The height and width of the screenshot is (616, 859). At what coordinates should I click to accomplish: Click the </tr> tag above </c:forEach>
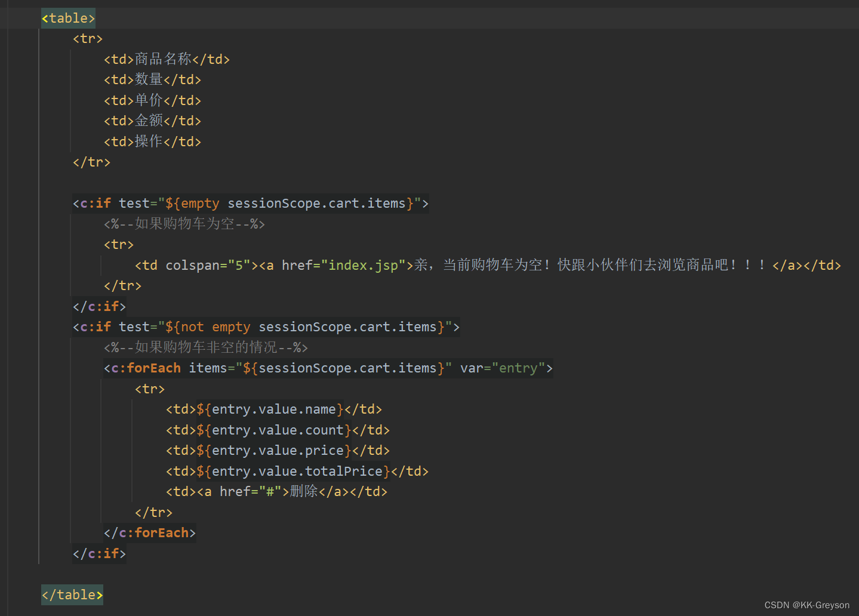[x=153, y=513]
